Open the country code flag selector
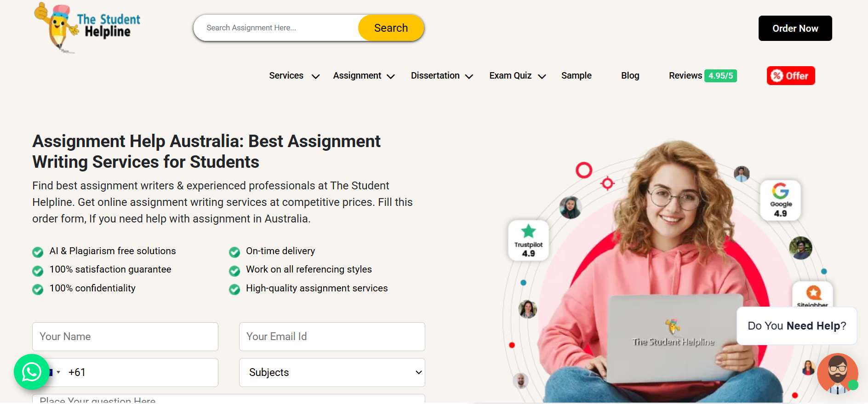The width and height of the screenshot is (868, 404). coord(55,372)
